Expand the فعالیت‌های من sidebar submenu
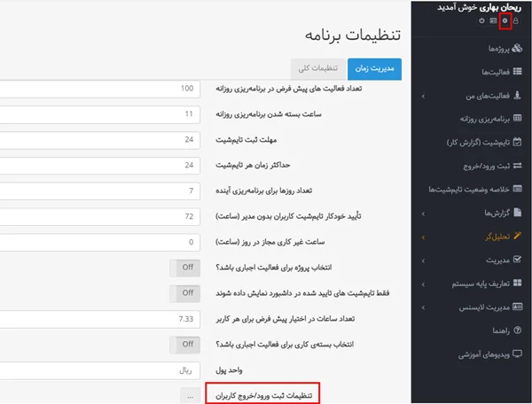The width and height of the screenshot is (532, 404). click(x=422, y=95)
